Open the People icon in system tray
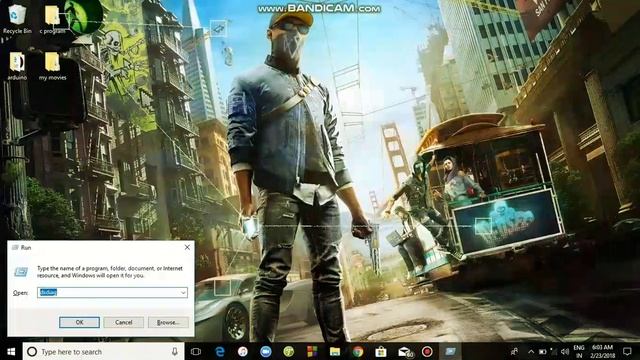Viewport: 640px width, 360px height. [x=514, y=351]
